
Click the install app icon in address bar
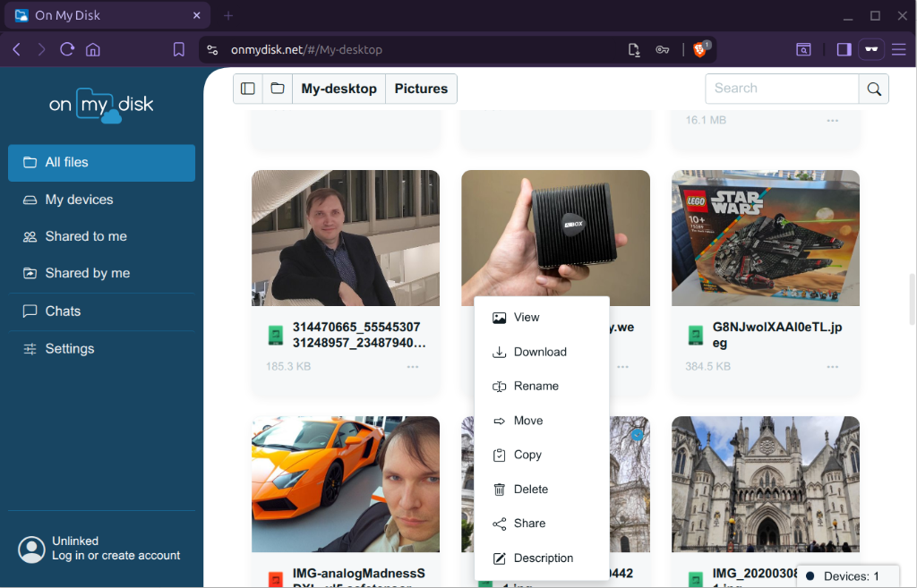[x=634, y=50]
